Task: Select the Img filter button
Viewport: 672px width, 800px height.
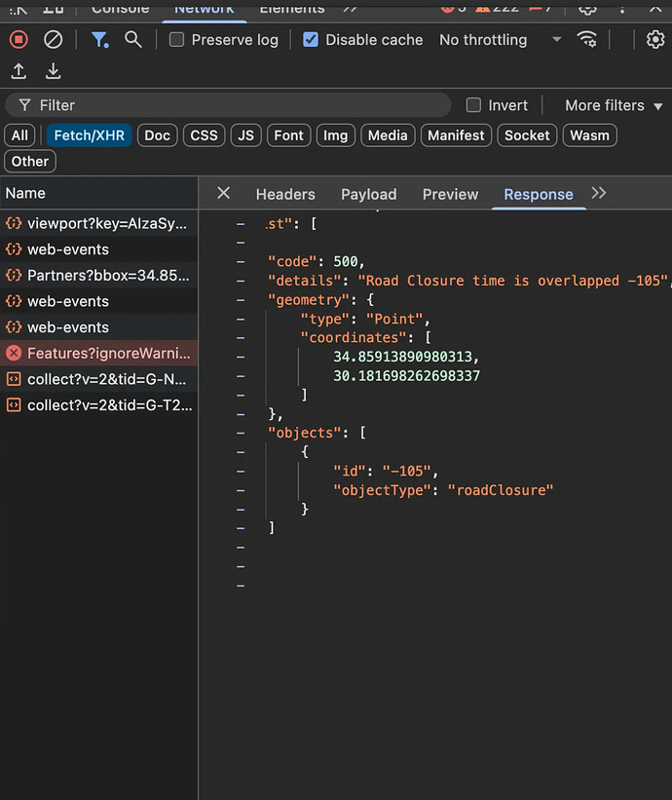Action: [x=335, y=135]
